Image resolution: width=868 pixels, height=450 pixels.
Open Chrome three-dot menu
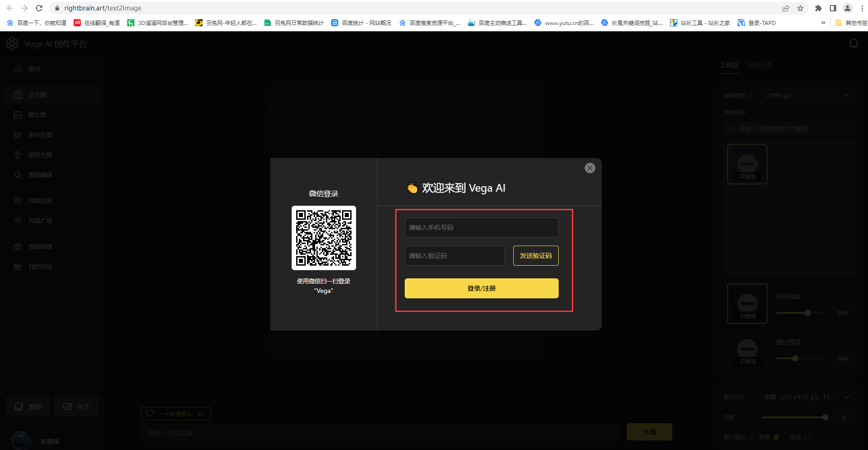862,8
